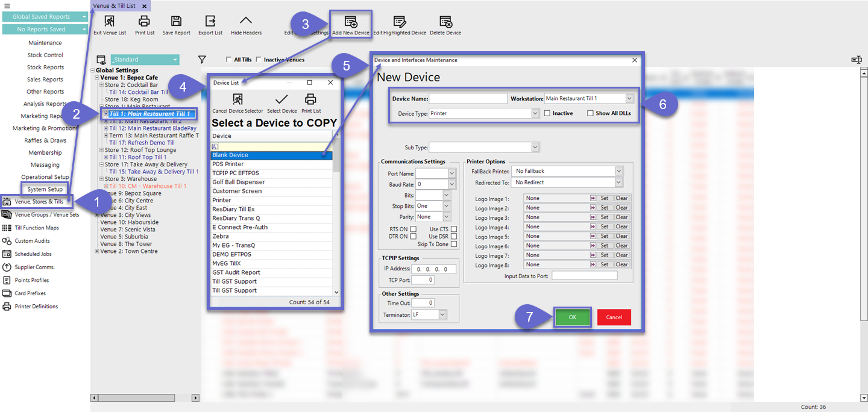Tick the Inactive checkbox in New Device
Viewport: 868px width, 412px height.
[x=547, y=113]
